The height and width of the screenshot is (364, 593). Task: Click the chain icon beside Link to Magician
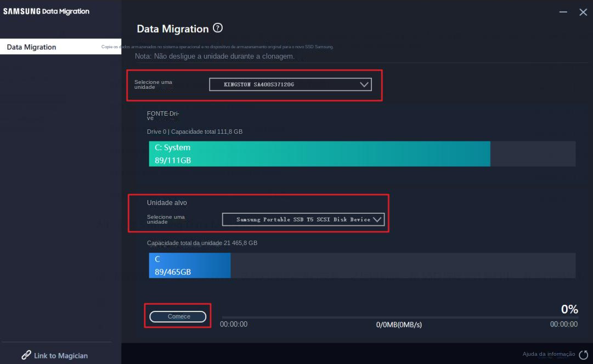click(26, 355)
